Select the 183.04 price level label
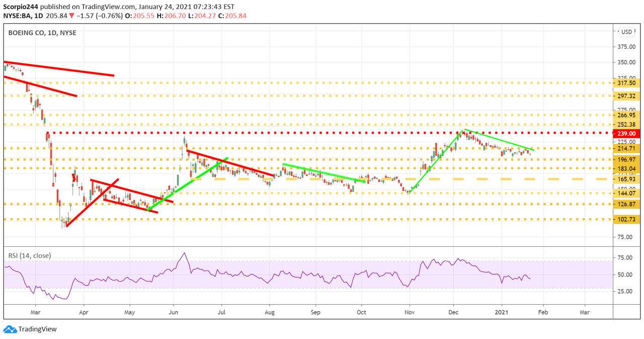This screenshot has width=644, height=339. 625,169
